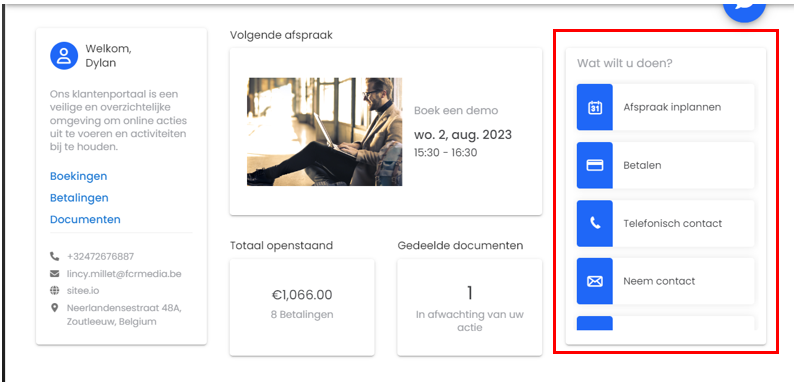The image size is (801, 382).
Task: Open the Documenten link
Action: click(x=85, y=220)
